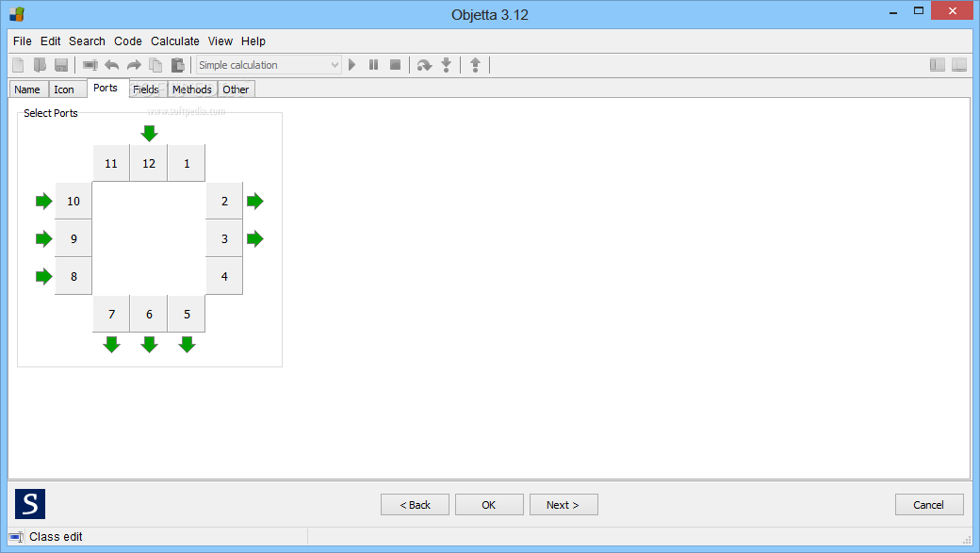
Task: Toggle port 8
Action: click(73, 276)
